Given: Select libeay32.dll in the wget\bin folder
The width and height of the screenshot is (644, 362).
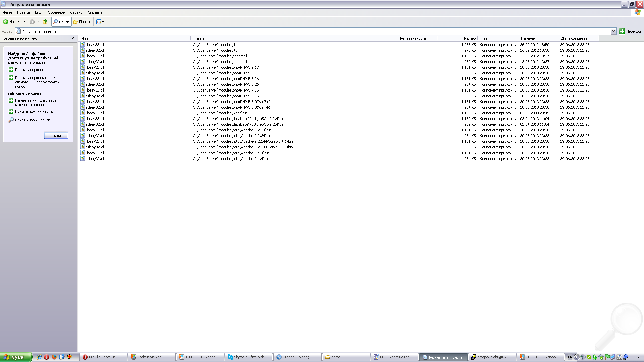Looking at the screenshot, I should 95,113.
